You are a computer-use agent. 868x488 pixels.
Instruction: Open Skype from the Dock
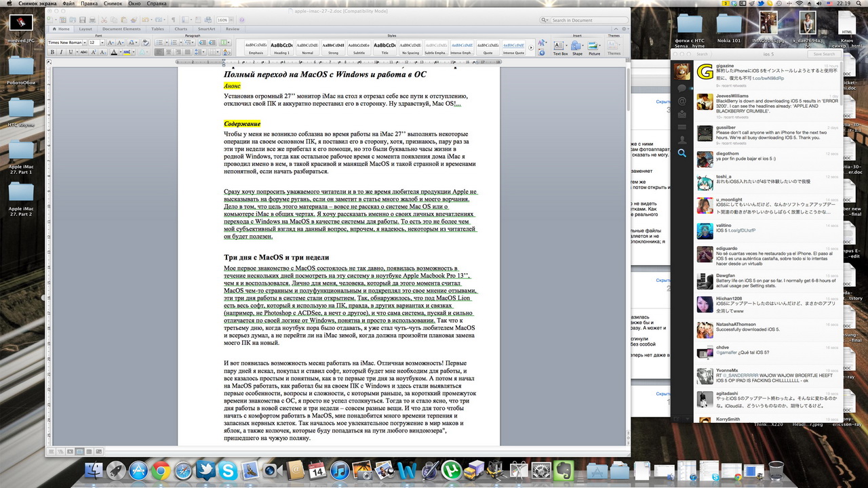229,470
